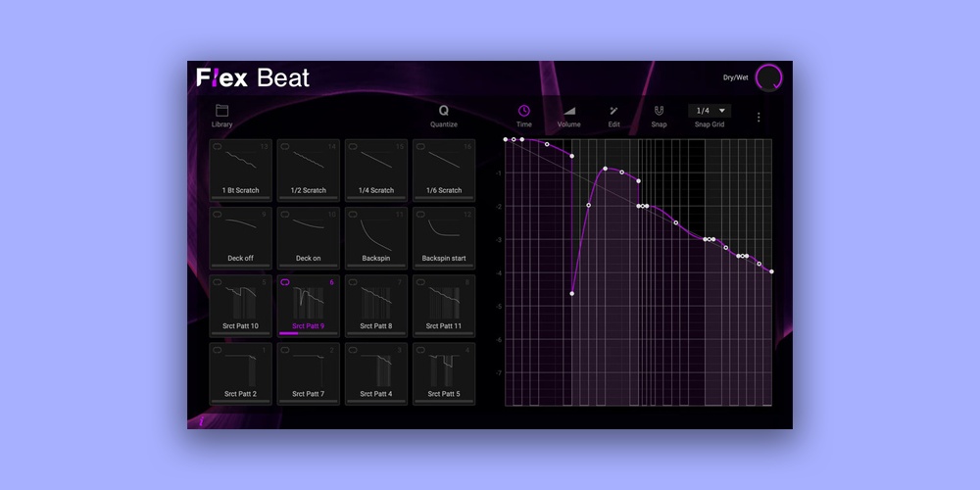Viewport: 980px width, 490px height.
Task: Toggle loop icon on Srct Patt 9 pad
Action: [285, 282]
